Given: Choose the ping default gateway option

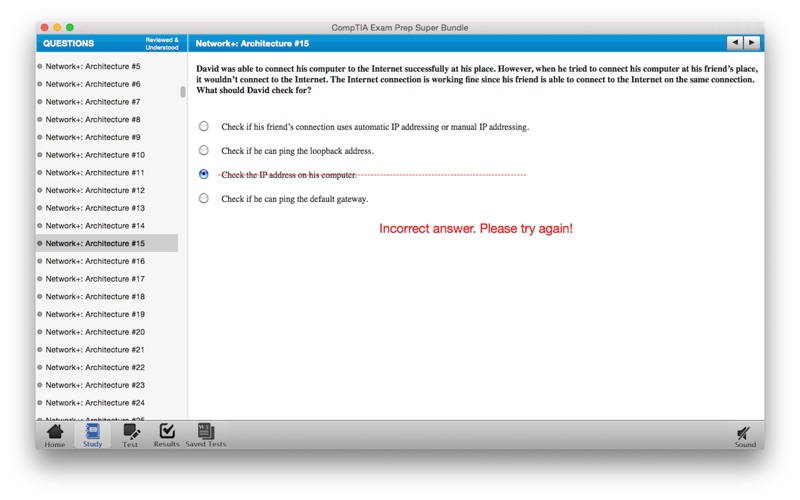Looking at the screenshot, I should point(204,199).
